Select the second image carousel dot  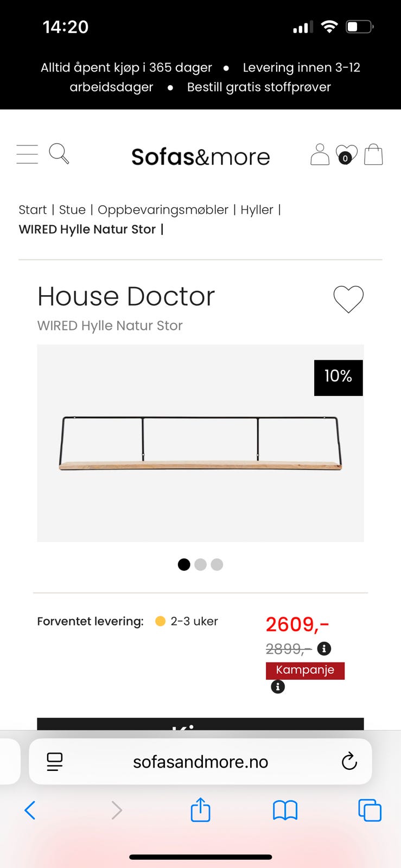pos(200,565)
